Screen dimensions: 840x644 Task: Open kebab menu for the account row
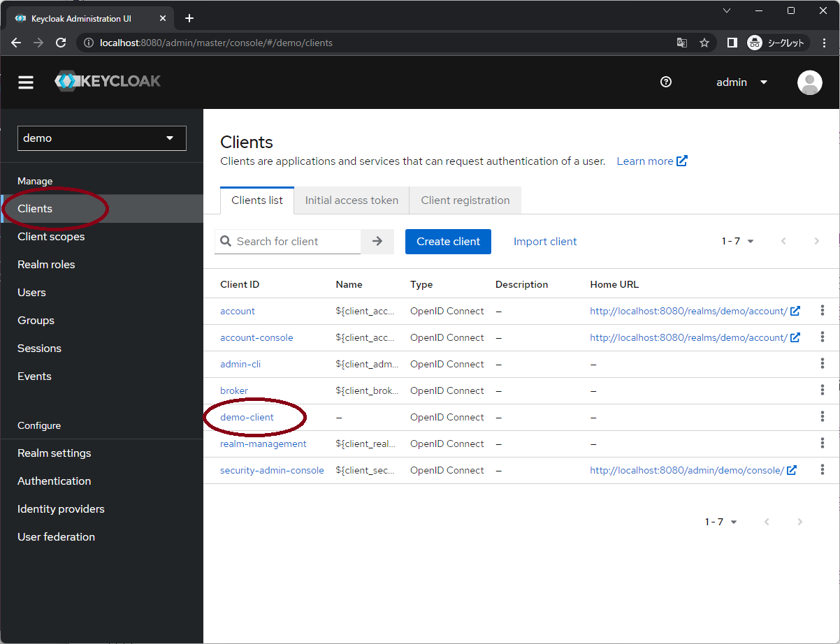click(x=823, y=310)
